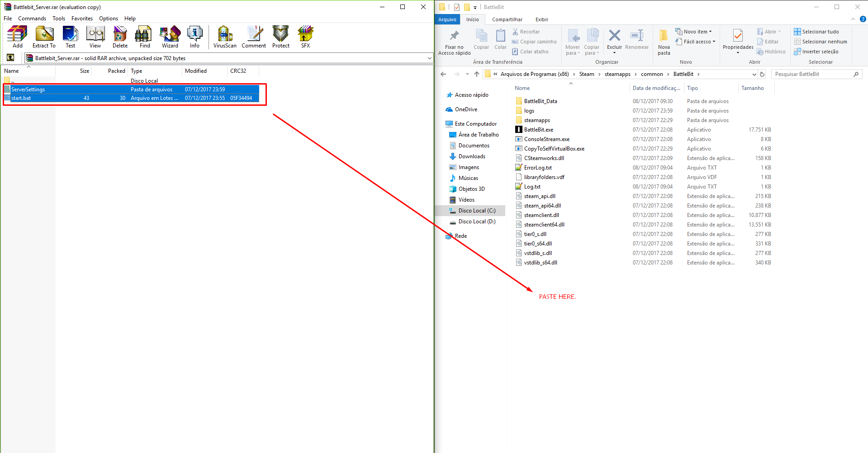The width and height of the screenshot is (868, 453).
Task: Click Recortar scissors in Explorer ribbon
Action: point(526,32)
